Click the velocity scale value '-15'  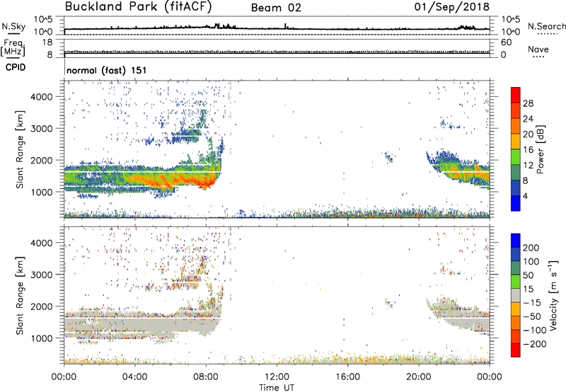pos(532,303)
